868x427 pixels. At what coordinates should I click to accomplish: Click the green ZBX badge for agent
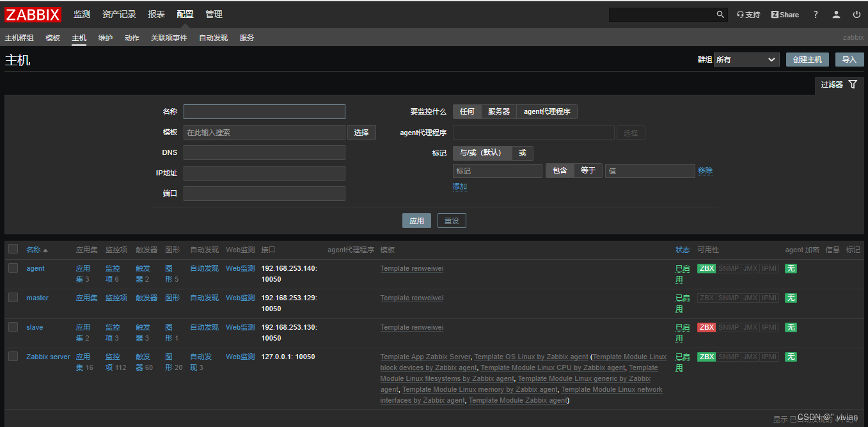(x=707, y=269)
